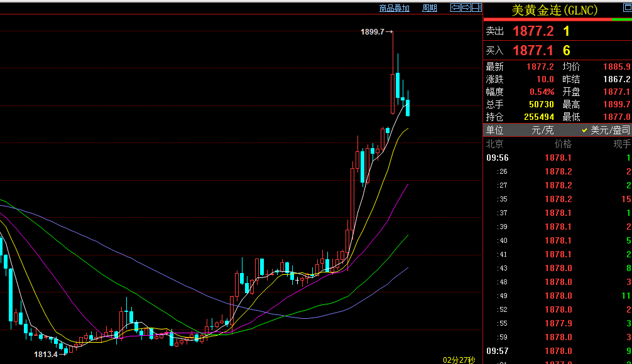Click the 价格 price column header
632x364 pixels.
coord(562,144)
